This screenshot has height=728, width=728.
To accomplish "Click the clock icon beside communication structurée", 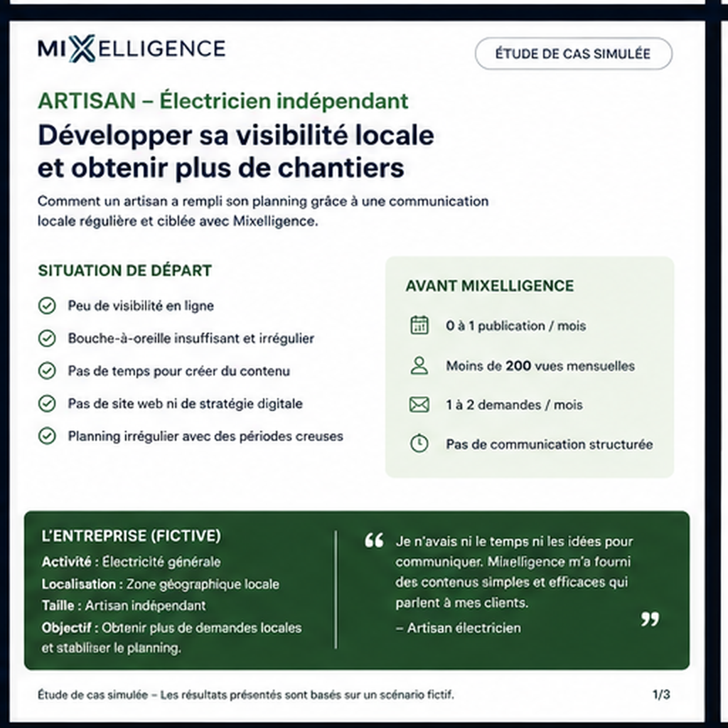I will (419, 444).
